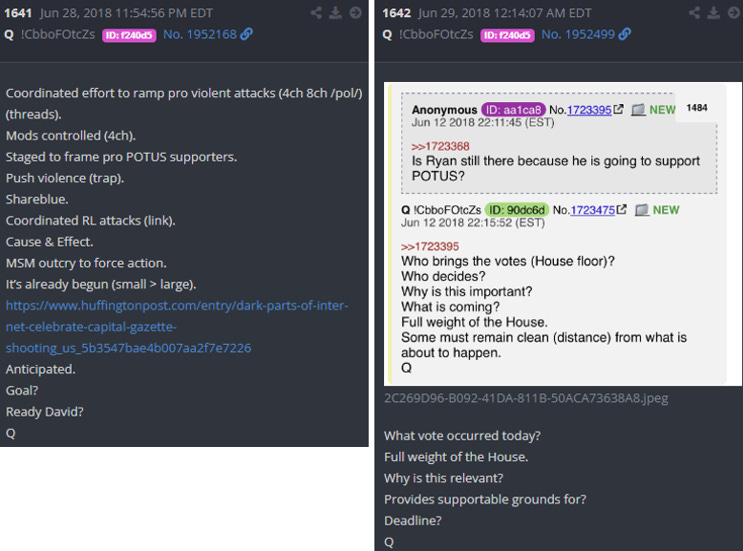Click pink ID: f240d5 badge on post 1641
The image size is (743, 551).
[x=129, y=35]
